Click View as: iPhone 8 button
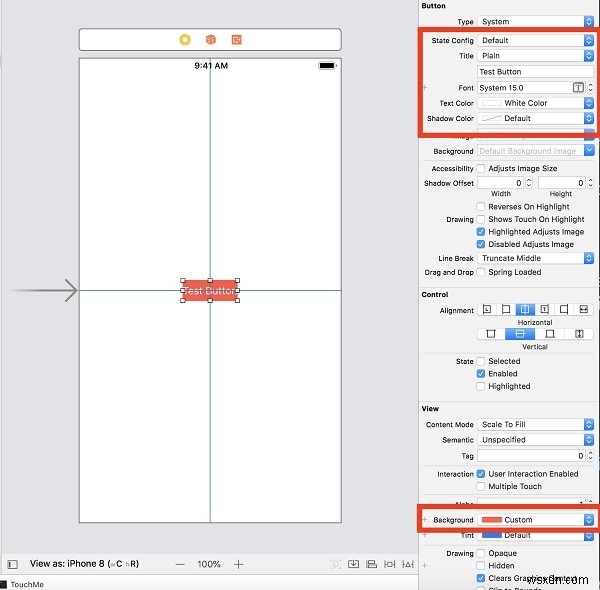This screenshot has width=600, height=590. click(x=84, y=564)
